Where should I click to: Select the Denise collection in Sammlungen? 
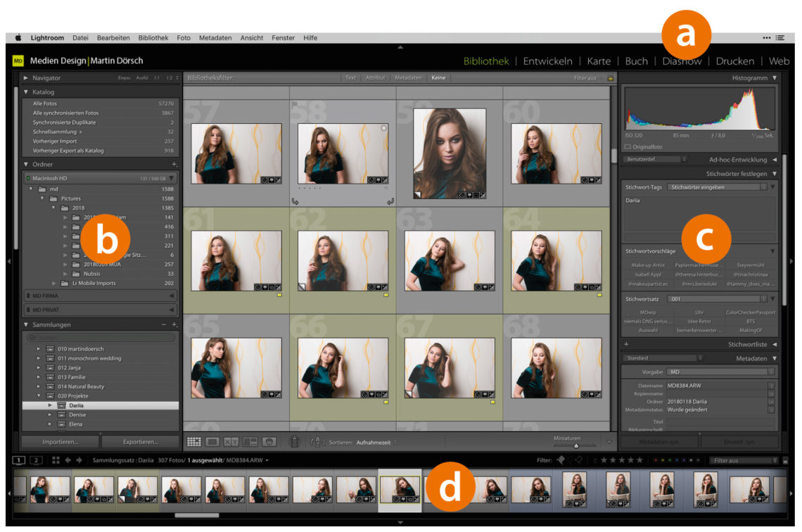click(x=77, y=415)
